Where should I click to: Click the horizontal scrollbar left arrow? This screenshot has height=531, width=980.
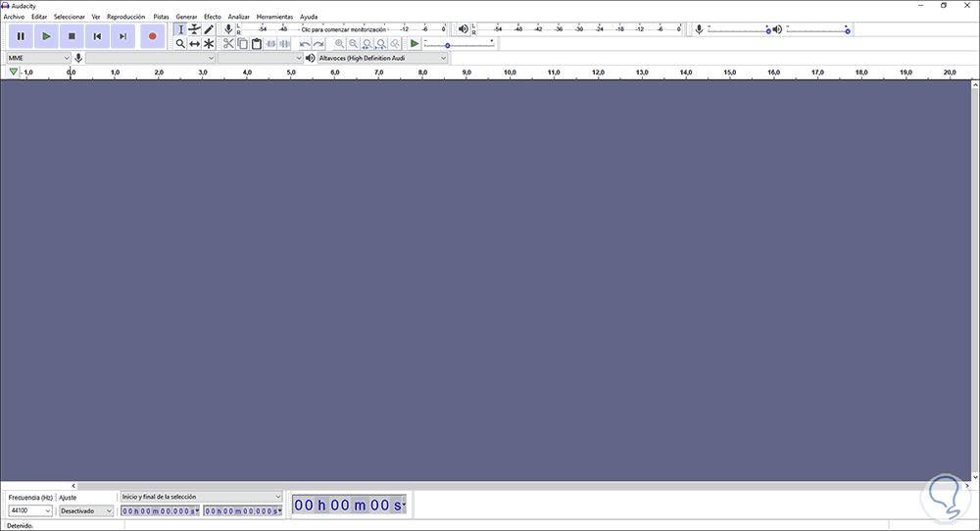pos(73,485)
